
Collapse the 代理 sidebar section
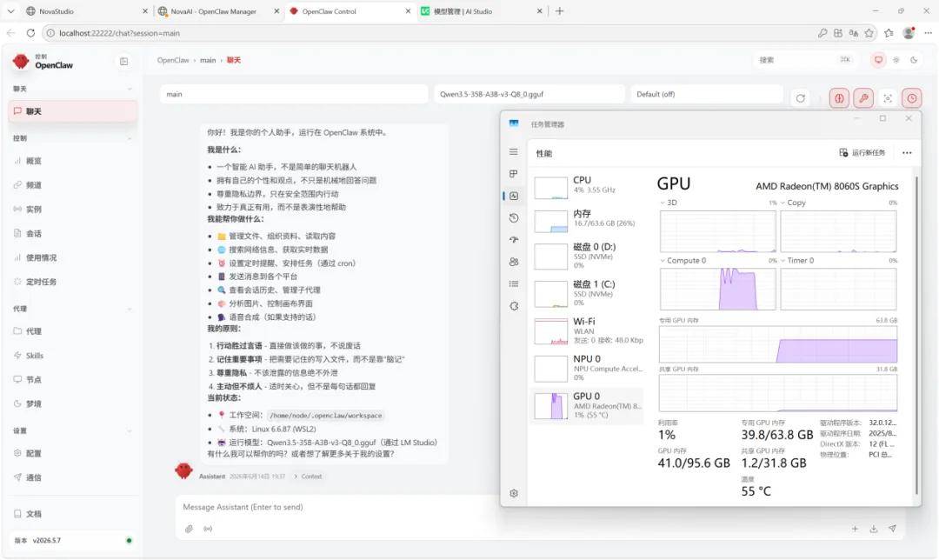point(72,309)
